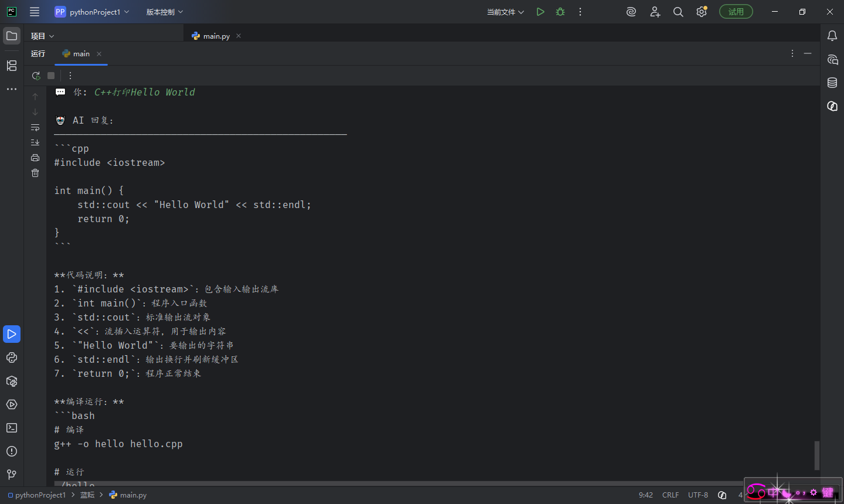Open the Problems tool window
This screenshot has width=844, height=504.
click(x=12, y=451)
